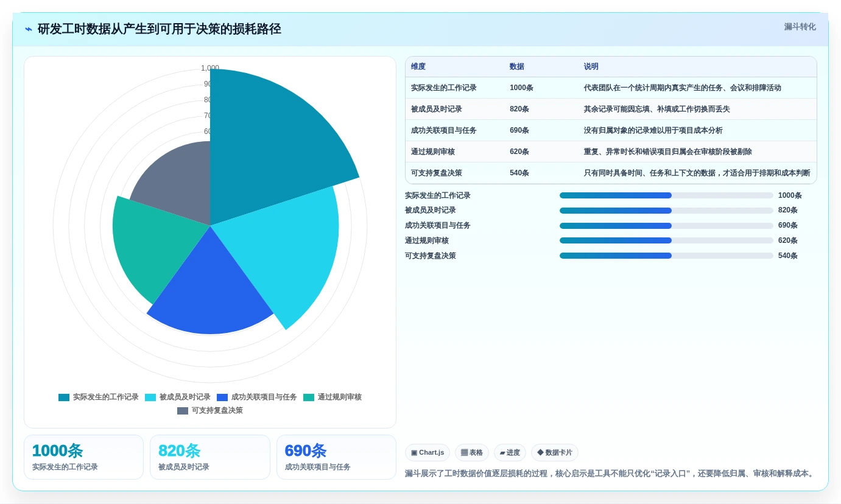Click the 数据卡片 tag chip
This screenshot has height=504, width=841.
click(x=555, y=452)
